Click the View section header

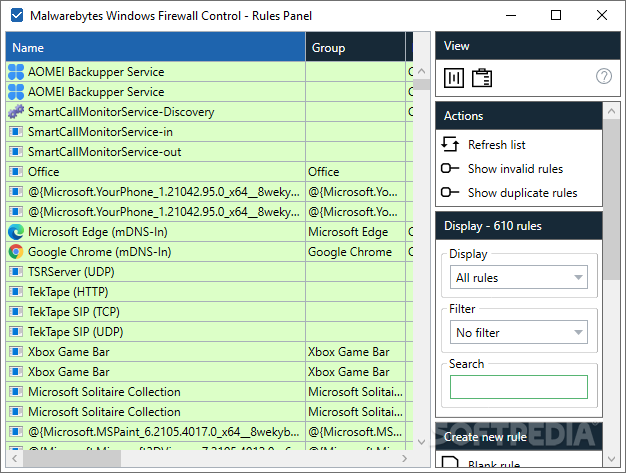click(x=527, y=46)
